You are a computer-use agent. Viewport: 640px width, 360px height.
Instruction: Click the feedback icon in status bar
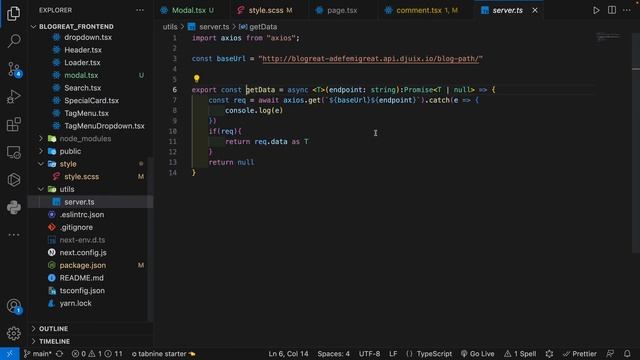tap(610, 354)
